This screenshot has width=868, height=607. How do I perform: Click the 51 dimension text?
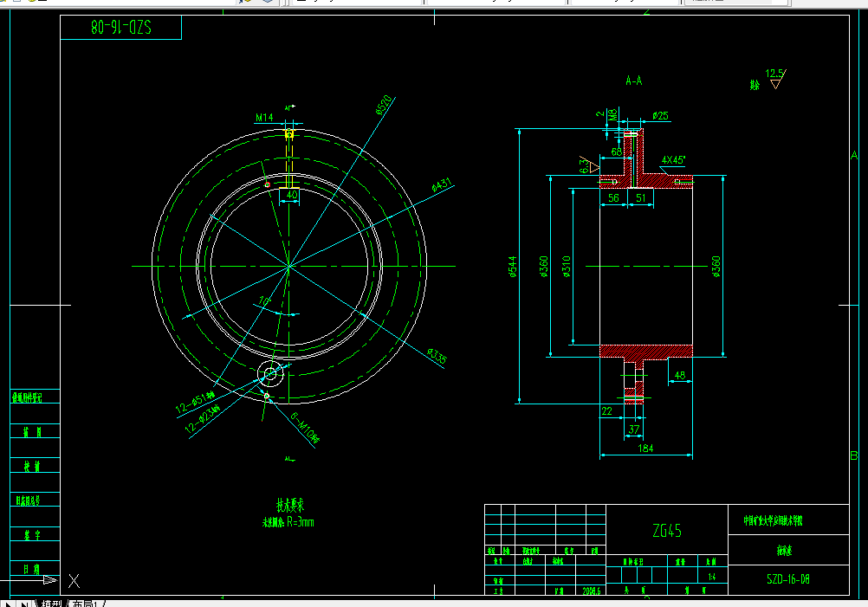tap(640, 197)
